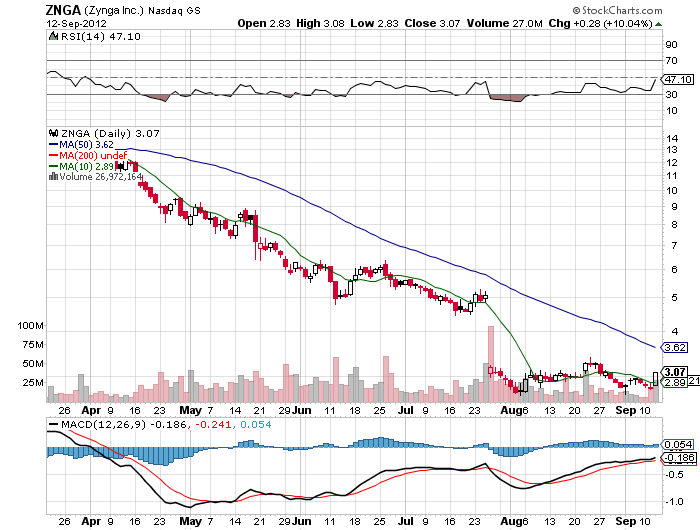This screenshot has width=700, height=530.
Task: Select the MA(200) undef legend entry
Action: click(x=88, y=155)
